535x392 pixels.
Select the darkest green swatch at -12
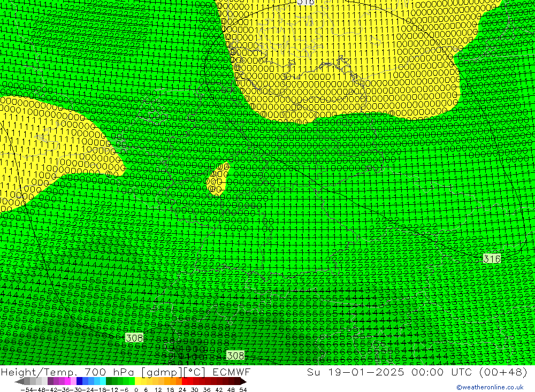click(x=109, y=381)
